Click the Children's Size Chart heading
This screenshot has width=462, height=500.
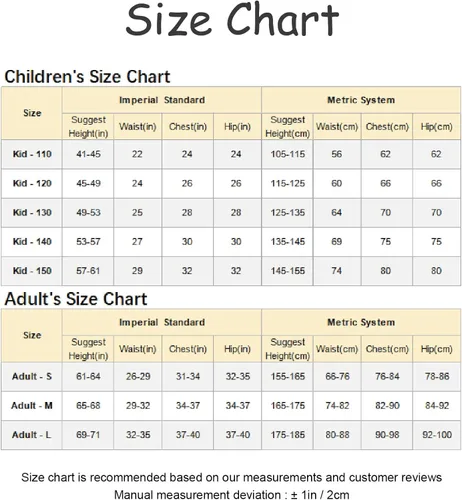pos(87,77)
